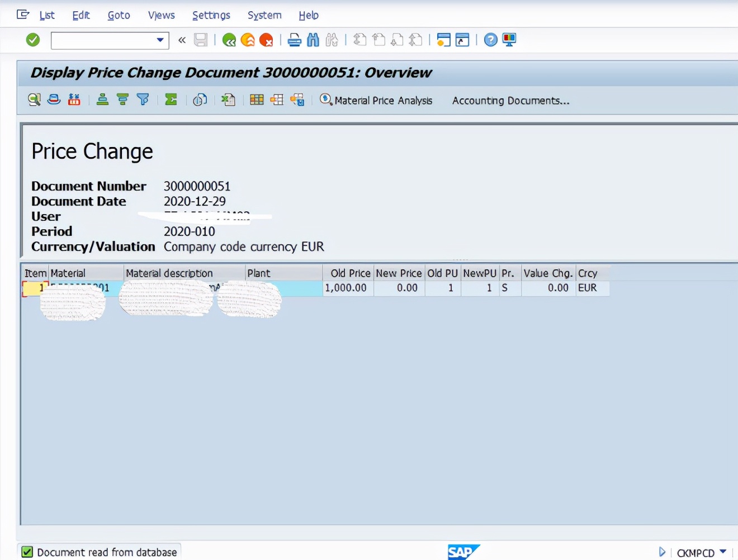Open the command field dropdown arrow
Viewport: 738px width, 560px height.
tap(160, 40)
